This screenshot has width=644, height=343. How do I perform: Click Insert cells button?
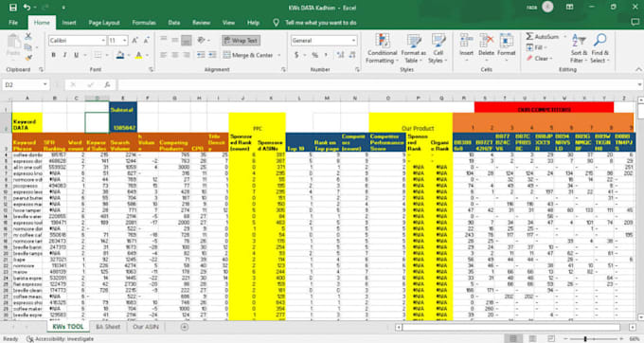(466, 46)
